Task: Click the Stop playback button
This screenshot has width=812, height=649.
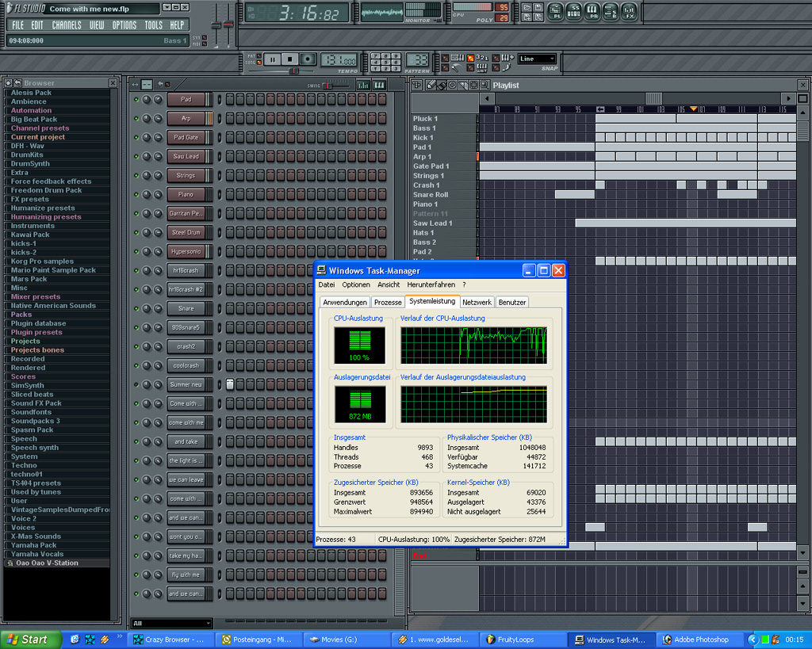Action: pos(289,59)
